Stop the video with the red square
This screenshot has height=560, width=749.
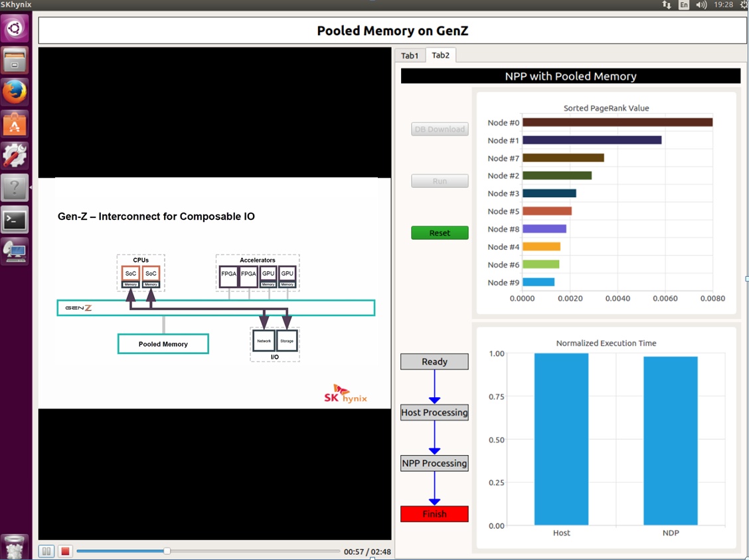pos(65,551)
